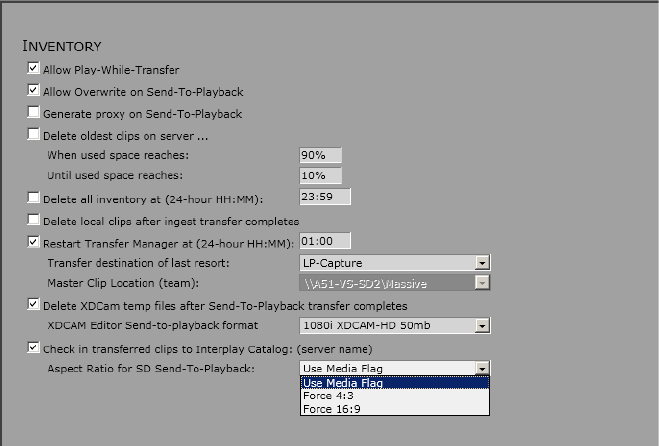Collapse the Aspect Ratio dropdown arrow
This screenshot has height=446, width=659.
click(482, 369)
